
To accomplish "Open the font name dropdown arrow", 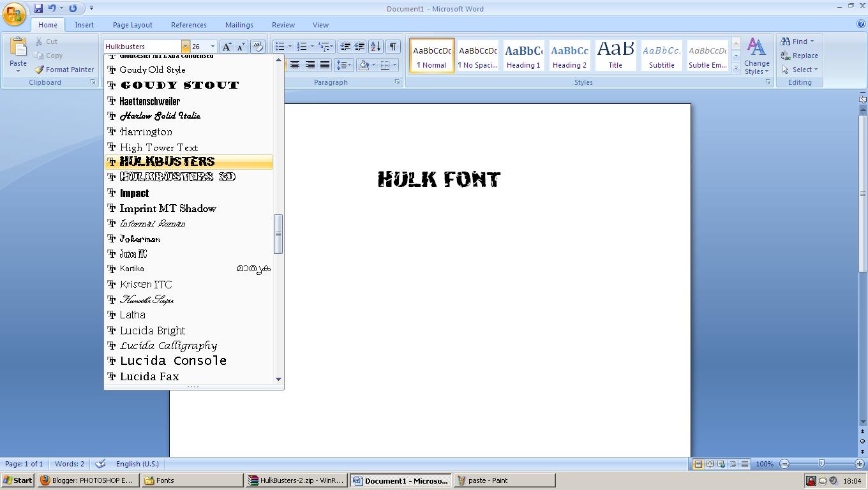I will click(x=185, y=47).
